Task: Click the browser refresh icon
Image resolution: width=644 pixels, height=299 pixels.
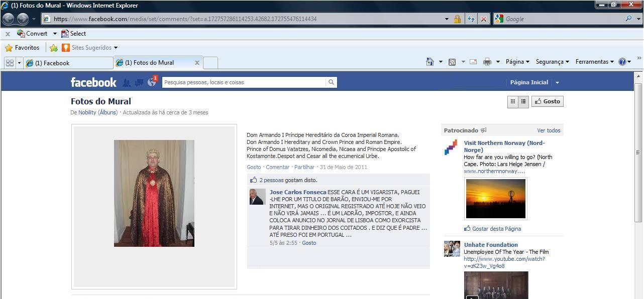Action: [471, 19]
